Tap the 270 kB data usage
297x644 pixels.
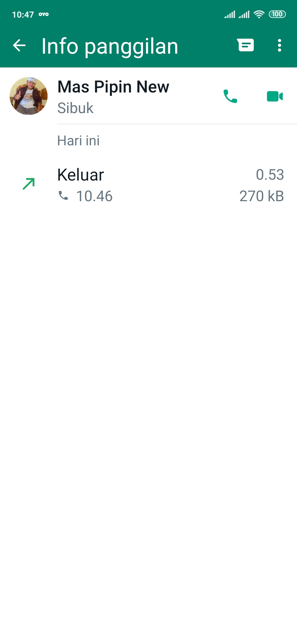(x=262, y=196)
